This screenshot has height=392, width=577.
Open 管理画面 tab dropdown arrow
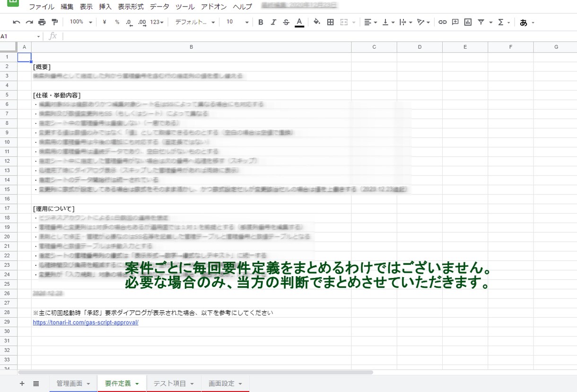point(88,384)
